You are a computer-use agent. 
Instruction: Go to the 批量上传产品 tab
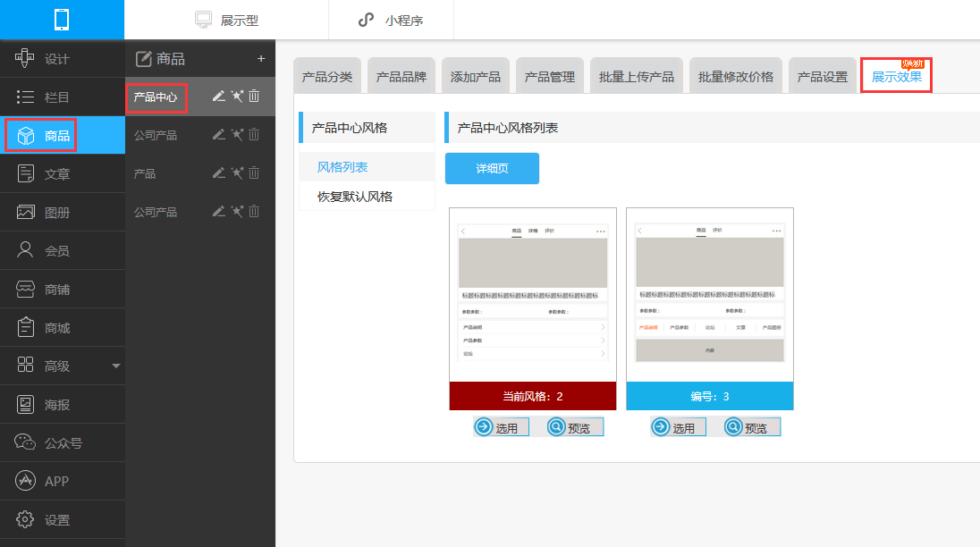pyautogui.click(x=637, y=76)
